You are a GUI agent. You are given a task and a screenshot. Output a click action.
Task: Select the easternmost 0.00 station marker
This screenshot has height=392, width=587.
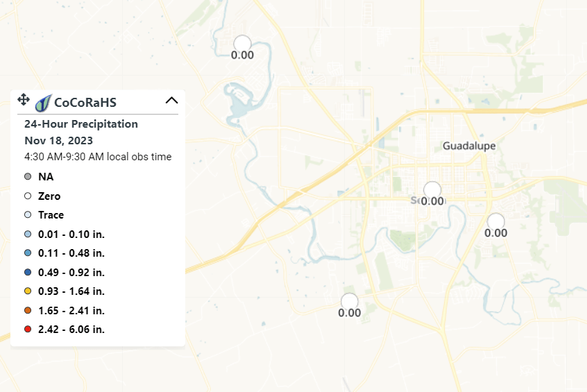pyautogui.click(x=495, y=221)
